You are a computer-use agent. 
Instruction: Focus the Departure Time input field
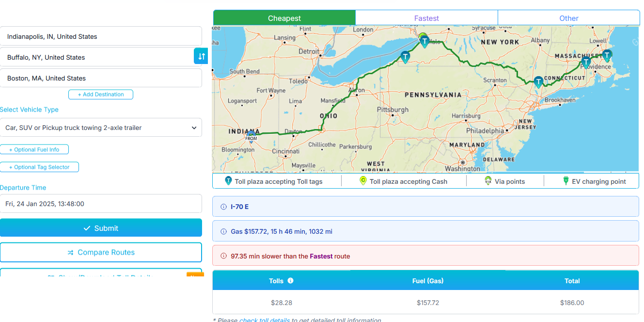(x=101, y=204)
